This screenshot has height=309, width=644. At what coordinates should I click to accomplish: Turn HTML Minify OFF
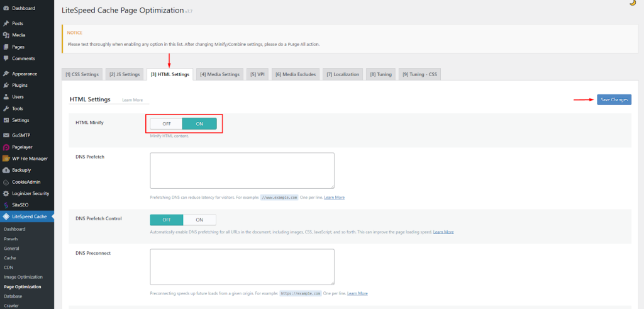click(x=166, y=124)
